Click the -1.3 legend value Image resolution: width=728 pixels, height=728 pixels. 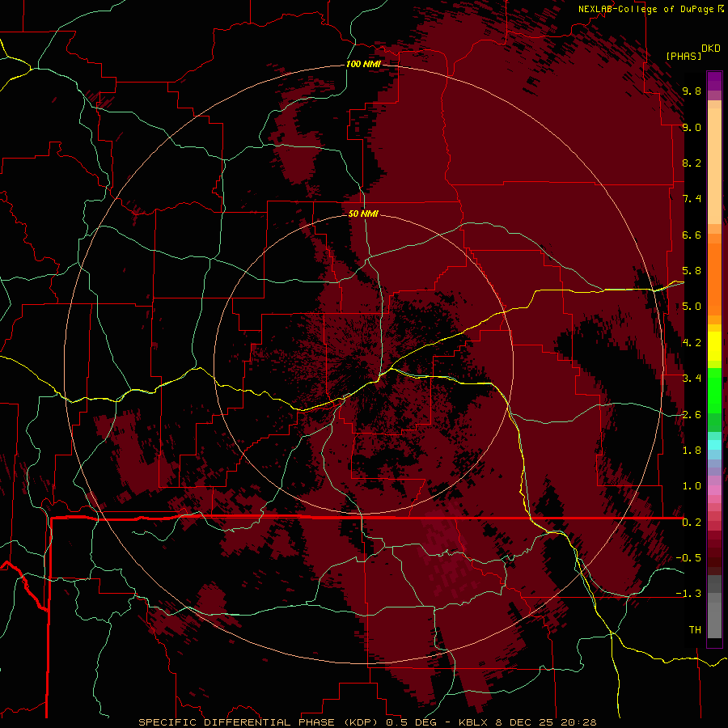688,594
